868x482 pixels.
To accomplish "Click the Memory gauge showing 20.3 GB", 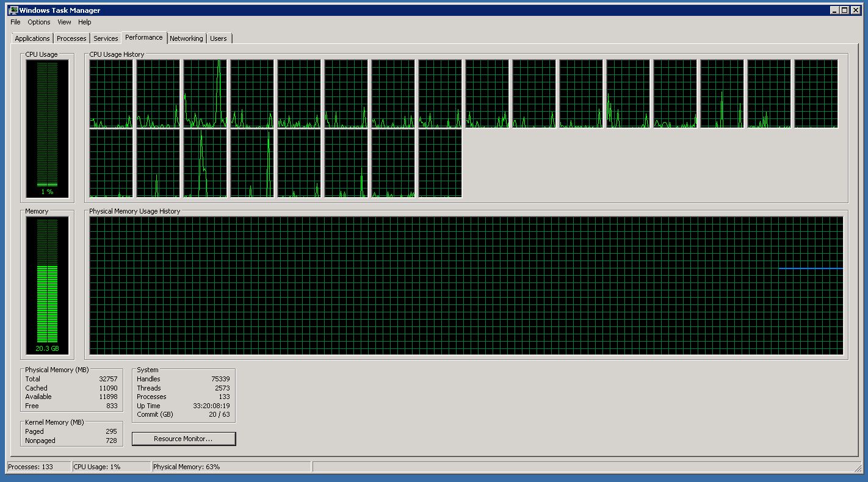I will pos(47,286).
